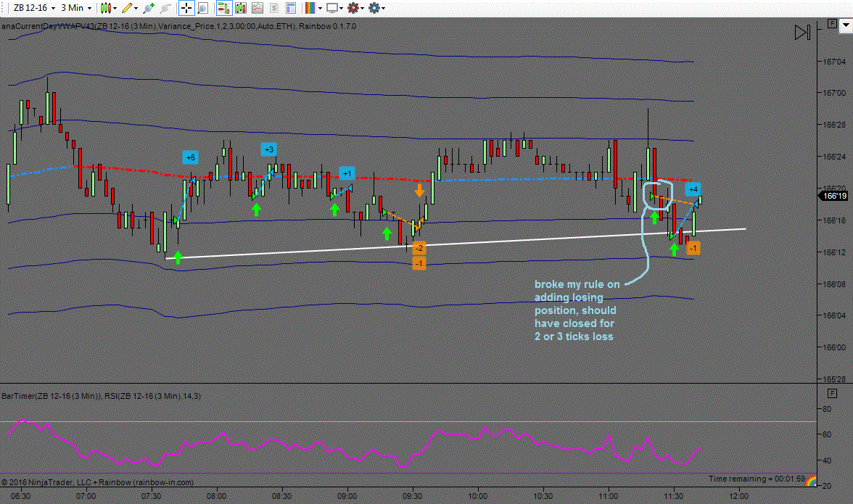Toggle the Chart Trader panel icon
Viewport: 853px width, 504px height.
pyautogui.click(x=223, y=8)
